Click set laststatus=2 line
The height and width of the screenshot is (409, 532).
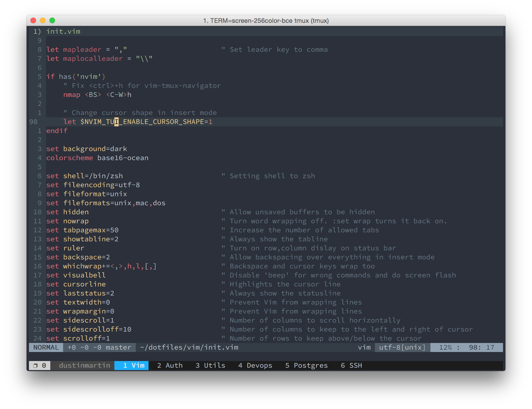coord(80,293)
